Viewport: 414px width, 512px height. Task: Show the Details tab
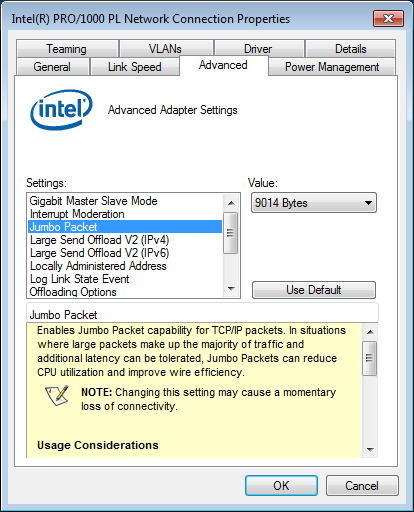(351, 49)
